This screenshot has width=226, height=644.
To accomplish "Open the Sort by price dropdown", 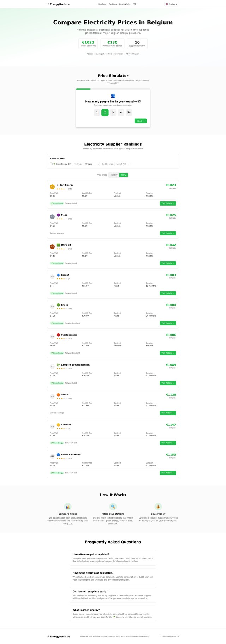I will pos(123,164).
